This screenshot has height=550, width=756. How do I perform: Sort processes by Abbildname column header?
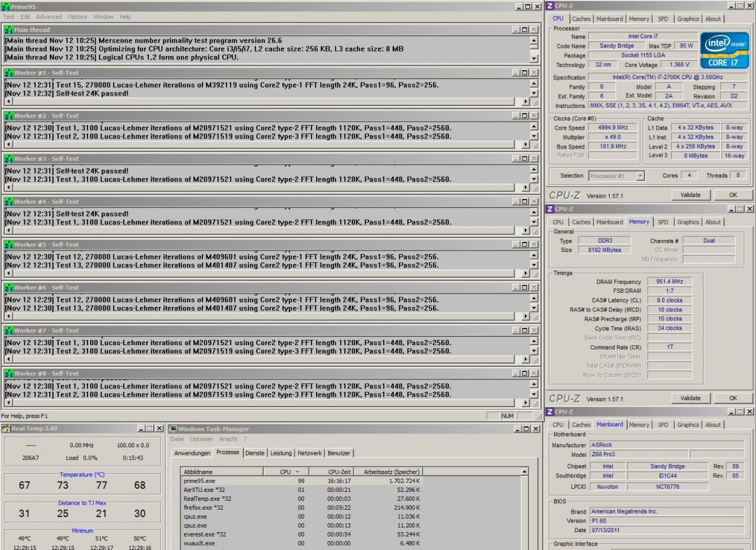pos(222,472)
